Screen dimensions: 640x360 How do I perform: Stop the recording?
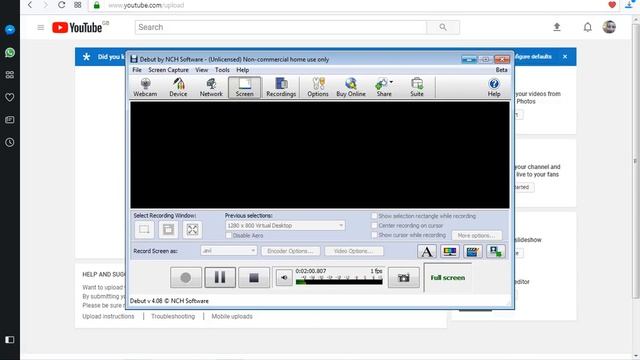click(x=254, y=278)
